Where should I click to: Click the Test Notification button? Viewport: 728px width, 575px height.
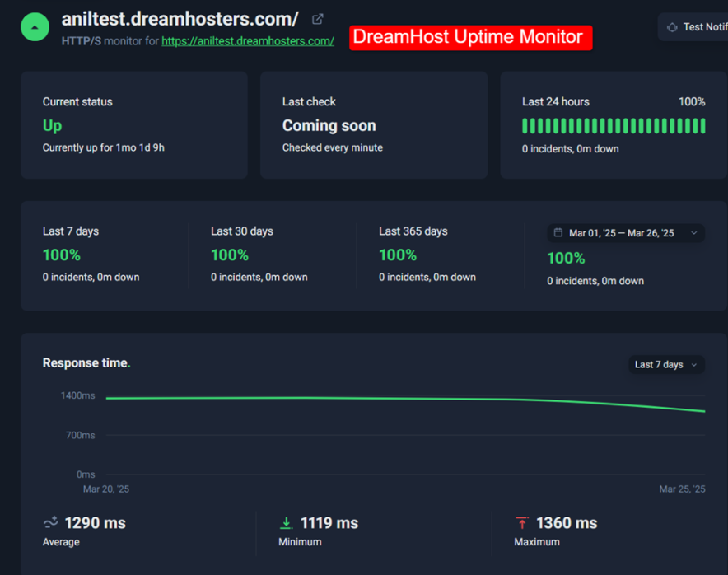coord(693,27)
